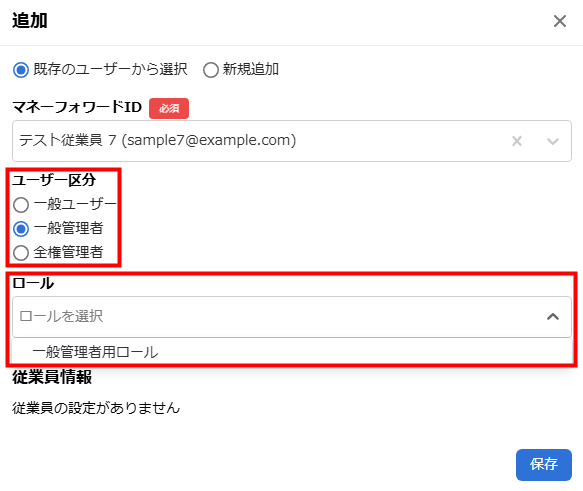Click the 追加 dialog title
Screen dimensions: 583x491
30,21
